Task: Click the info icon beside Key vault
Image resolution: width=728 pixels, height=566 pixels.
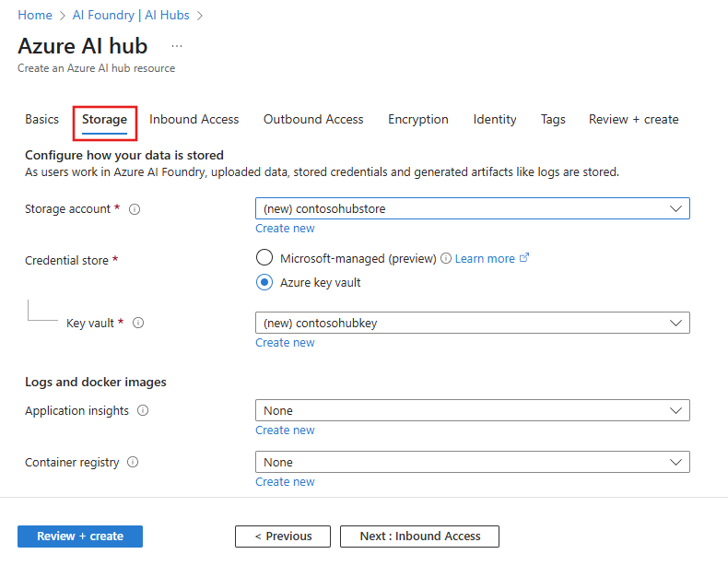Action: 139,324
